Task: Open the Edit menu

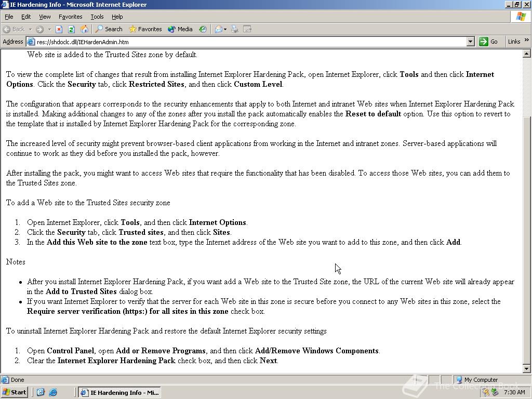Action: coord(26,17)
